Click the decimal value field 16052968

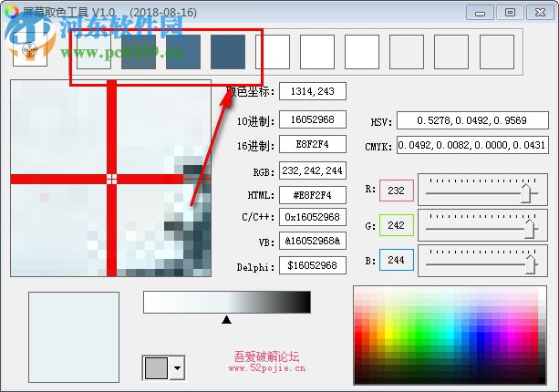[313, 119]
